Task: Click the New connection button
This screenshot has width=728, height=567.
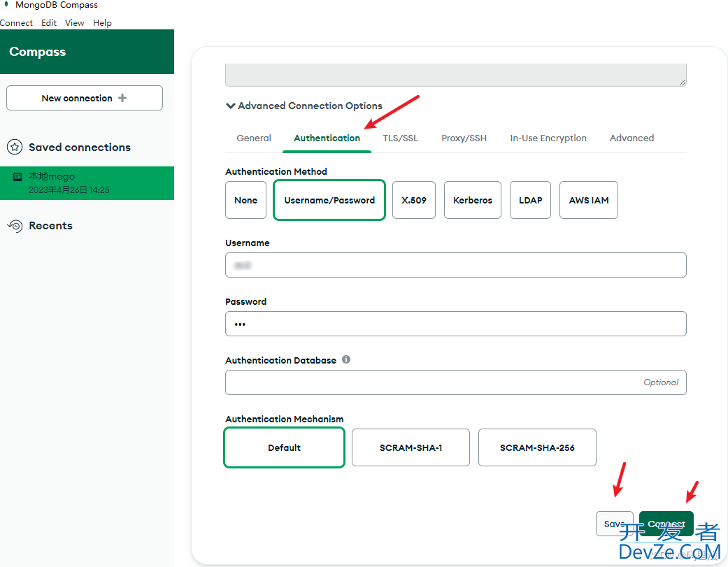Action: pyautogui.click(x=85, y=98)
